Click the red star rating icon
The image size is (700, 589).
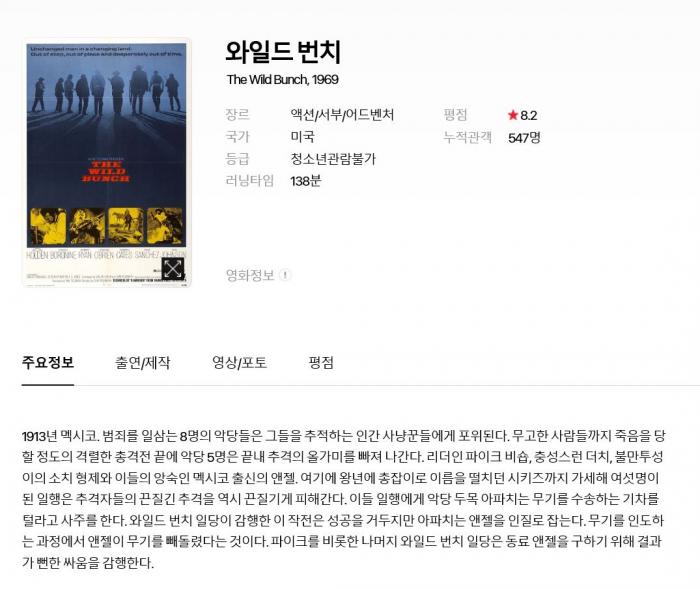tap(512, 115)
